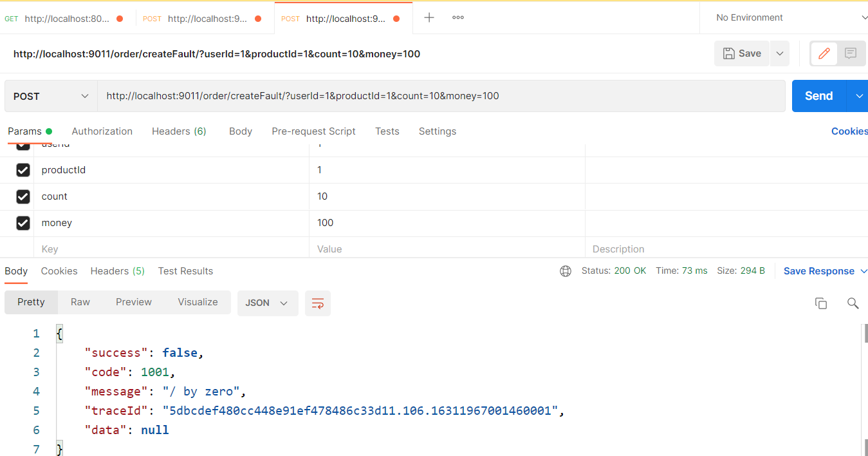Open the request Body tab

click(x=241, y=131)
